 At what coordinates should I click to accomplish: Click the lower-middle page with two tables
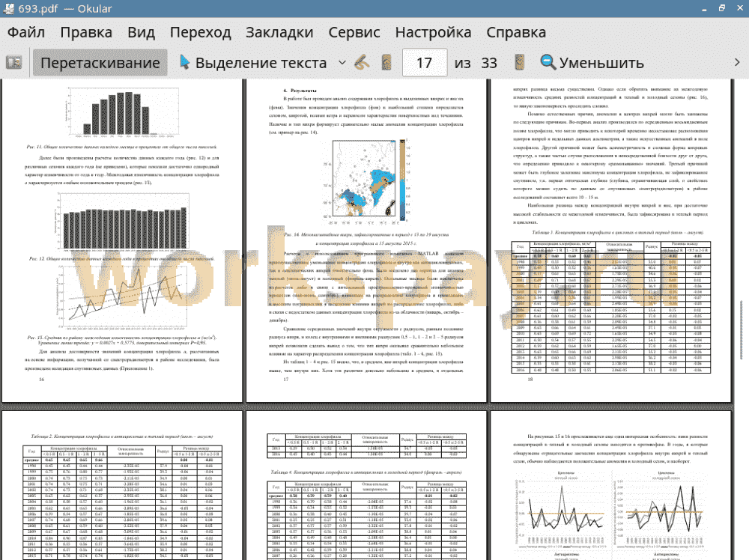[366, 486]
